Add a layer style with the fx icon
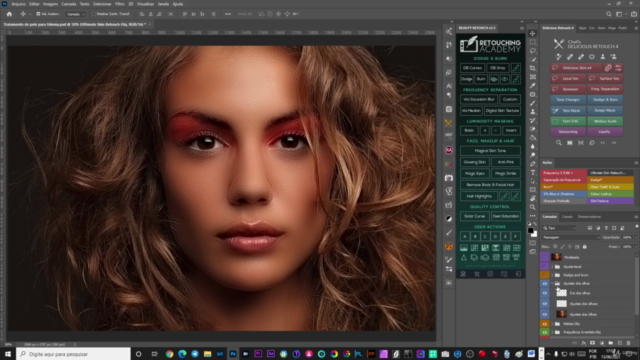The image size is (640, 360). [584, 343]
